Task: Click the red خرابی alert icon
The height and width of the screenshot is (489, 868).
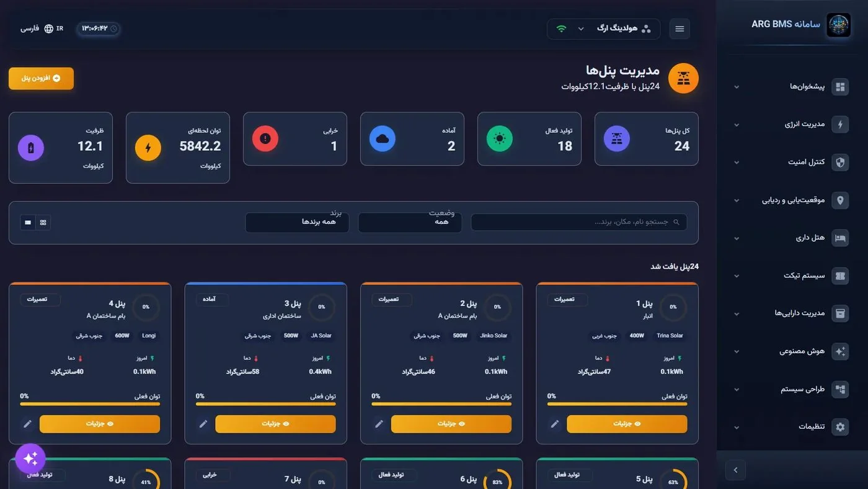Action: point(265,138)
